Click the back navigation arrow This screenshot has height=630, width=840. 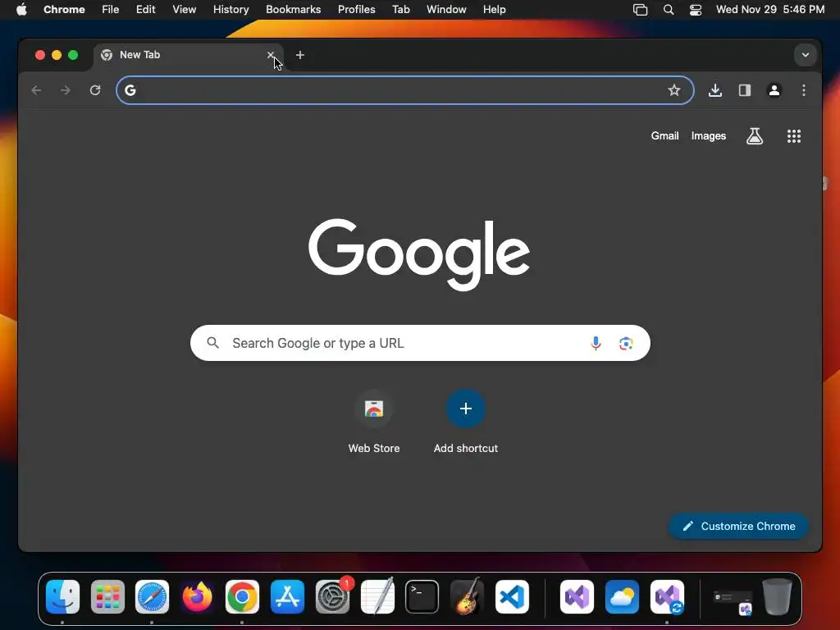36,90
